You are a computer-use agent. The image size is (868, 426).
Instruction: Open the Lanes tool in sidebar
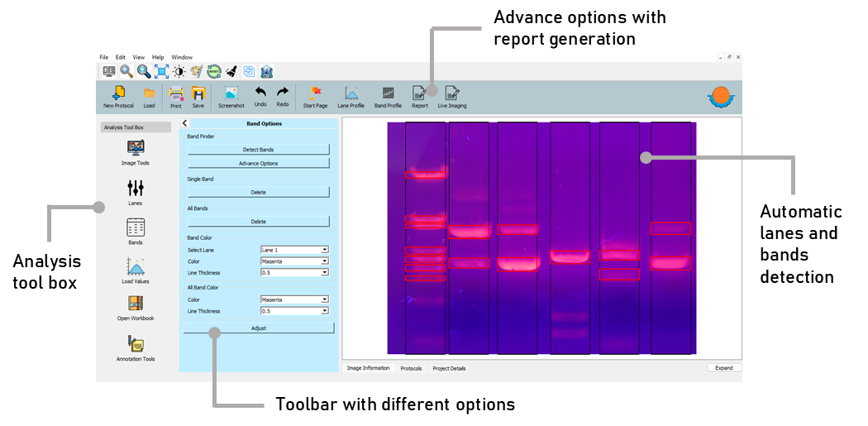click(136, 189)
